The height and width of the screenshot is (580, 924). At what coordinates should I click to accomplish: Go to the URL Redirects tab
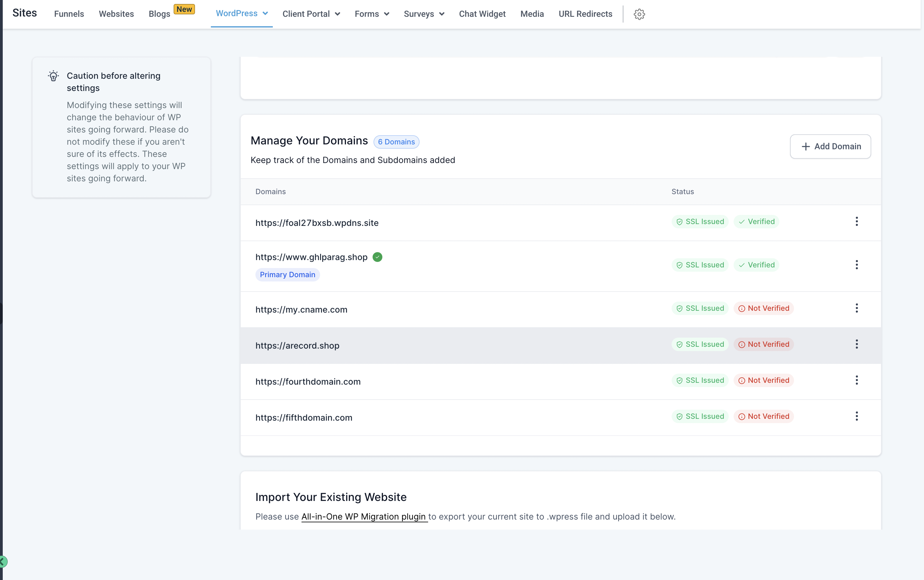click(x=585, y=14)
